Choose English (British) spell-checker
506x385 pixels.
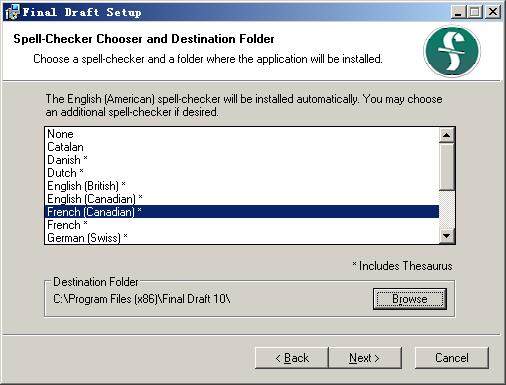pos(242,186)
